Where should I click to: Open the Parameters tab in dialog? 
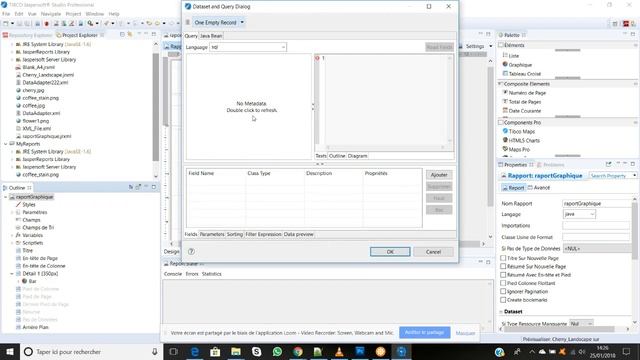(x=212, y=234)
